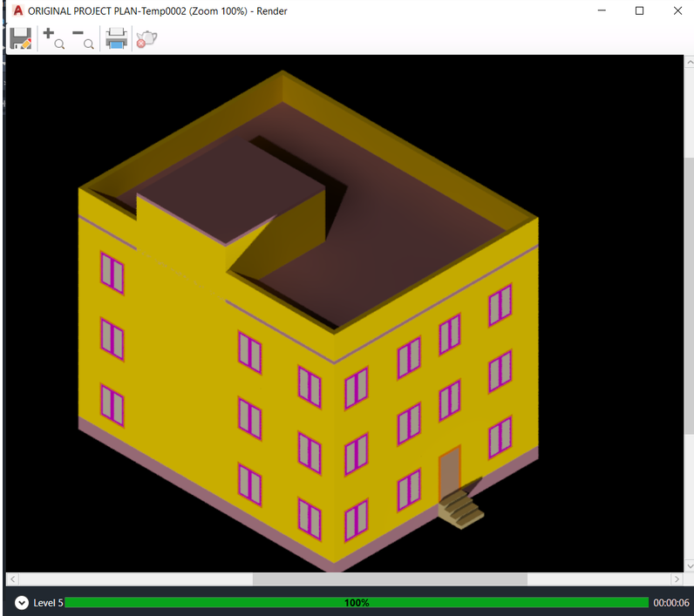Zoom in on the render
Screen dimensions: 694x616
coord(53,38)
